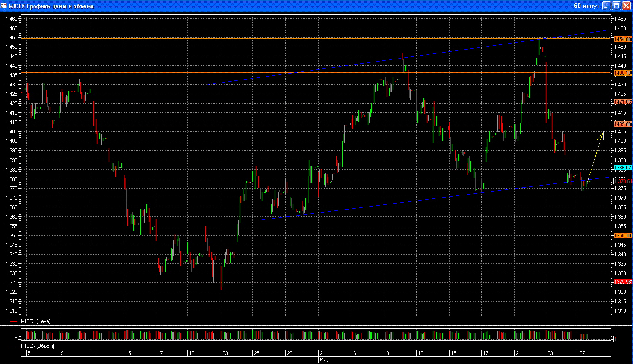Select the 1421.03 price level tag
The width and height of the screenshot is (633, 364).
click(622, 102)
